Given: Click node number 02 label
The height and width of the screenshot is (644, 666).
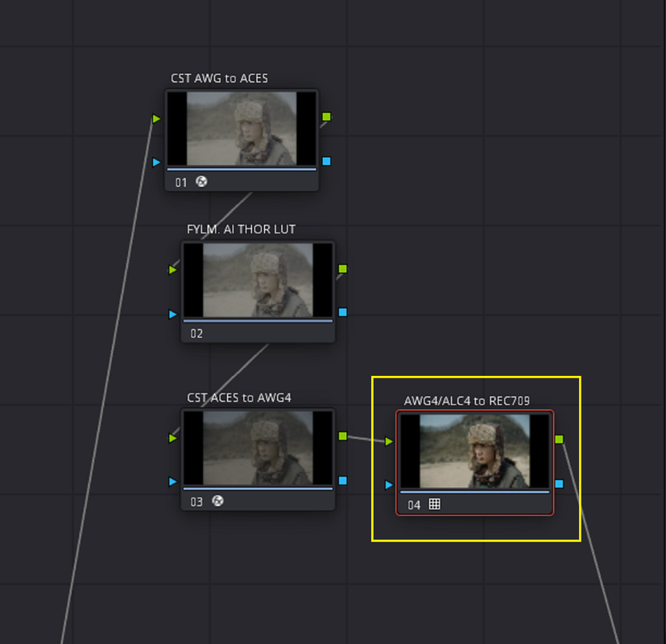Looking at the screenshot, I should click(x=196, y=334).
